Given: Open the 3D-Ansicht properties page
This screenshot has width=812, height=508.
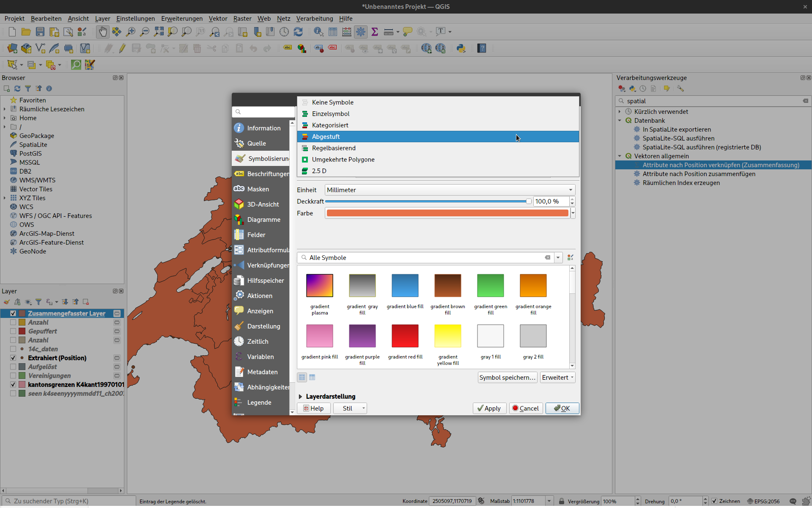Looking at the screenshot, I should [x=263, y=204].
